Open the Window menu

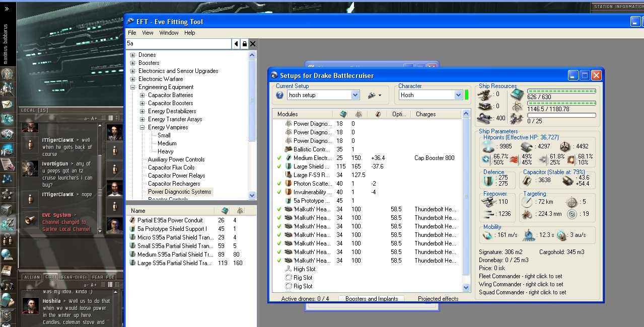(169, 33)
